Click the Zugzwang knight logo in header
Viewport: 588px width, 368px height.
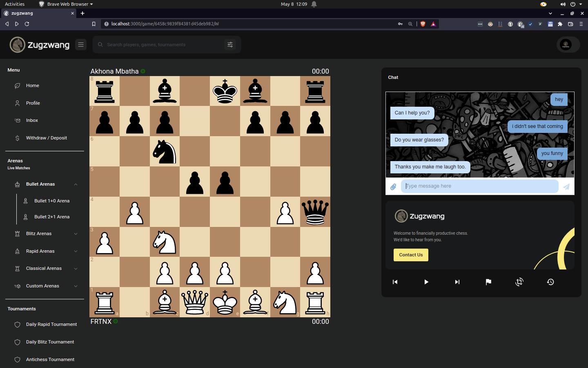18,45
